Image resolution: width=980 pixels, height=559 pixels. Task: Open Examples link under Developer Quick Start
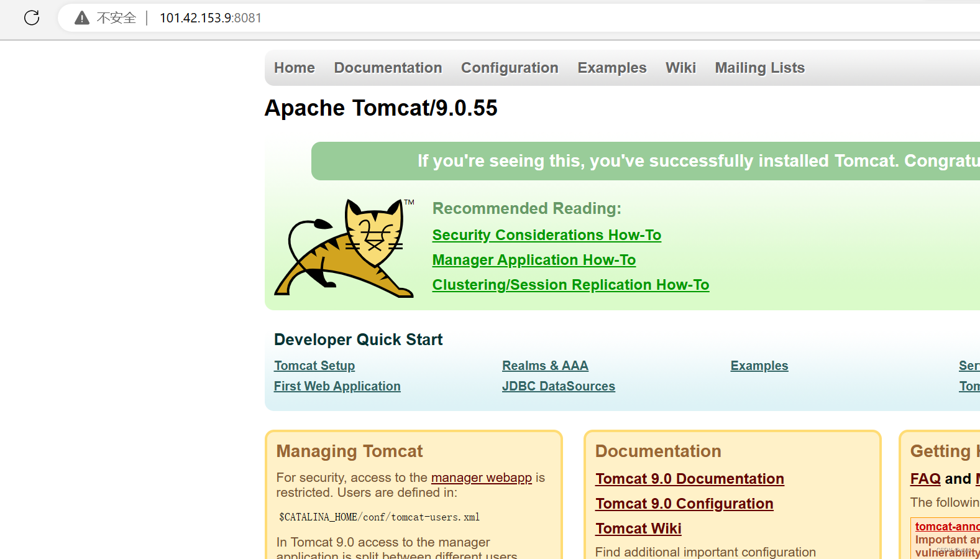pos(759,366)
